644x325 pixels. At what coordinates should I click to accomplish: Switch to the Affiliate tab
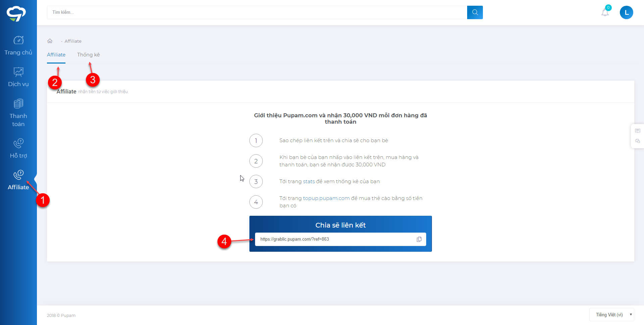[56, 55]
